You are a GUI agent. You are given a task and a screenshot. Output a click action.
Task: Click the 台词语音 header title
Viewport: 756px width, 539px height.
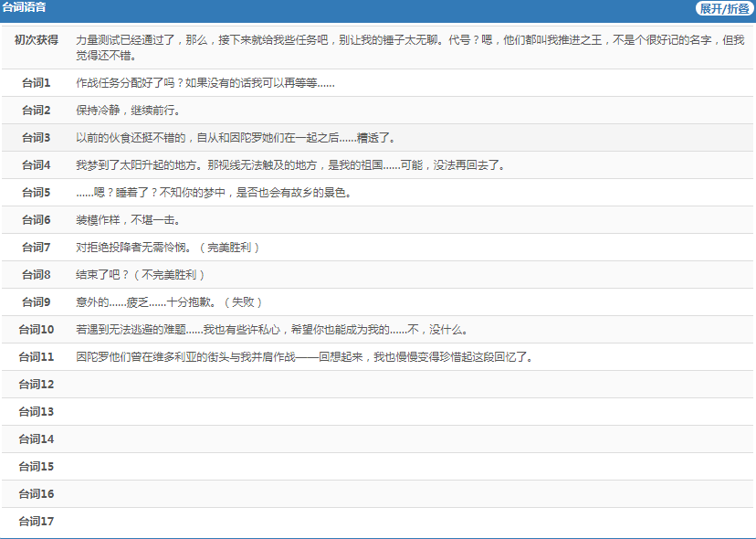coord(25,7)
